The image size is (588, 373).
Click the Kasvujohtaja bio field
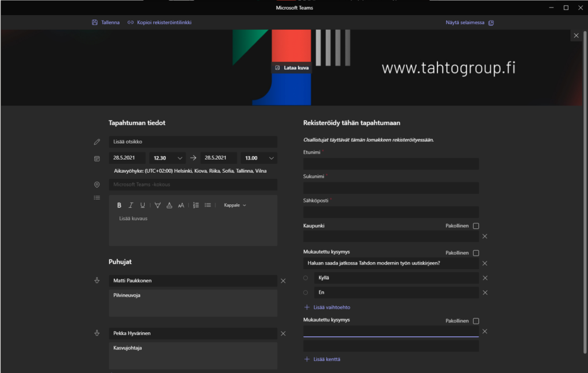193,355
